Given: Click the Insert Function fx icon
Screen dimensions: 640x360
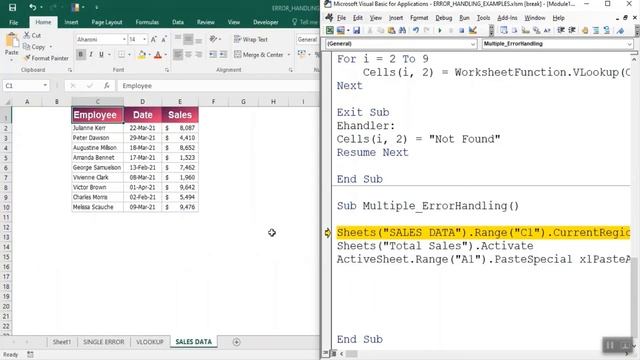Looking at the screenshot, I should click(x=107, y=86).
